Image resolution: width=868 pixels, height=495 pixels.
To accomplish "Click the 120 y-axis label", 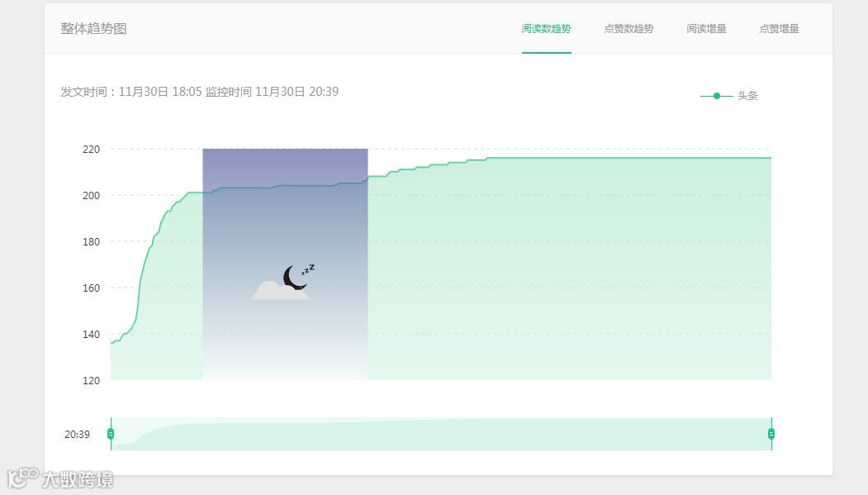I will (x=91, y=380).
